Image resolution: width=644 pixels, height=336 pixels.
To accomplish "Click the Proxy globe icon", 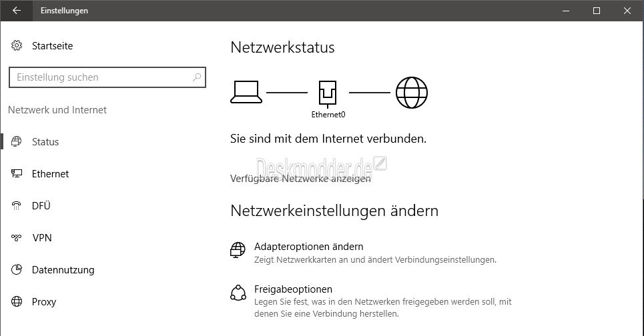I will coord(17,301).
